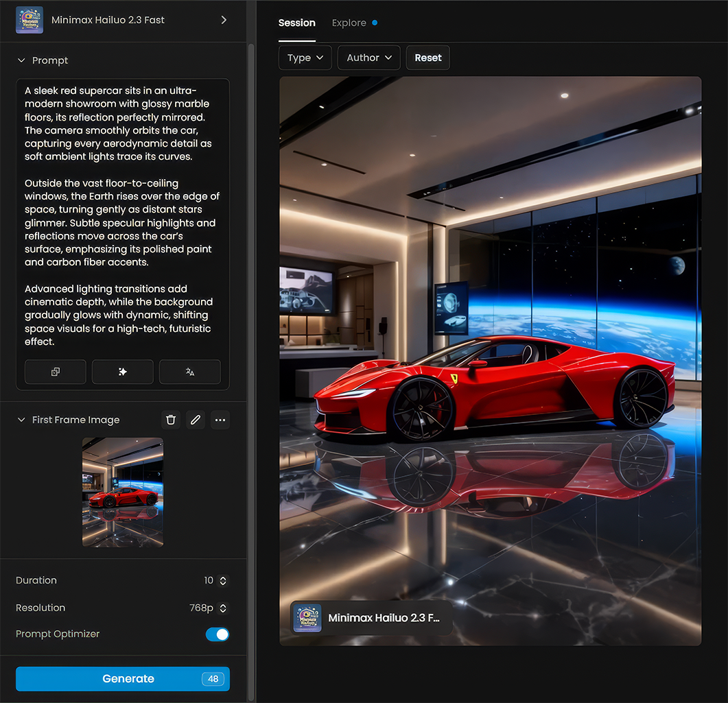The height and width of the screenshot is (703, 728).
Task: Reset the filters
Action: coord(427,58)
